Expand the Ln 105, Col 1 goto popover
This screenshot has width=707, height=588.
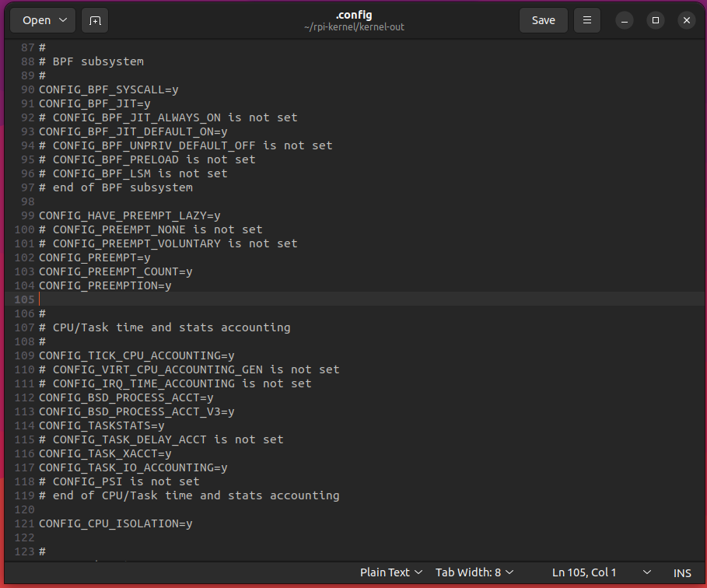(x=584, y=572)
